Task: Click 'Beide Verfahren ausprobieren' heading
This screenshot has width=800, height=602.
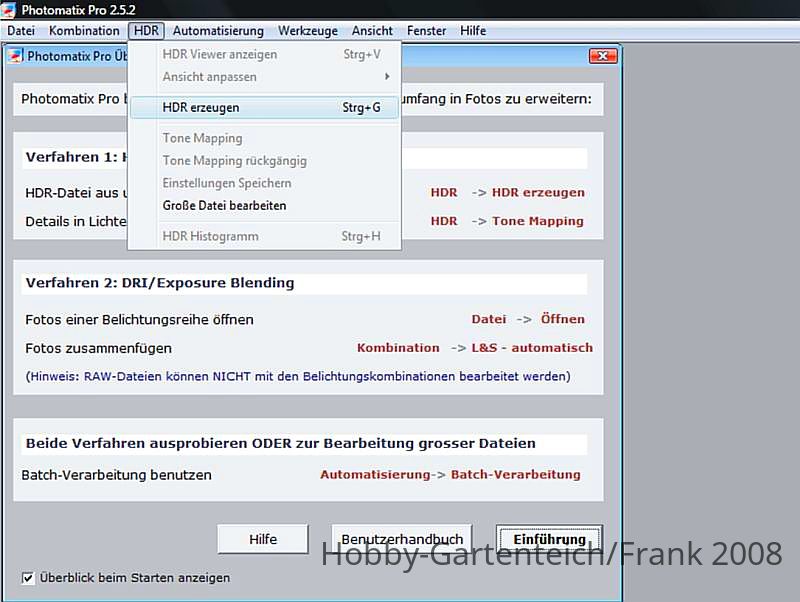Action: (x=281, y=443)
